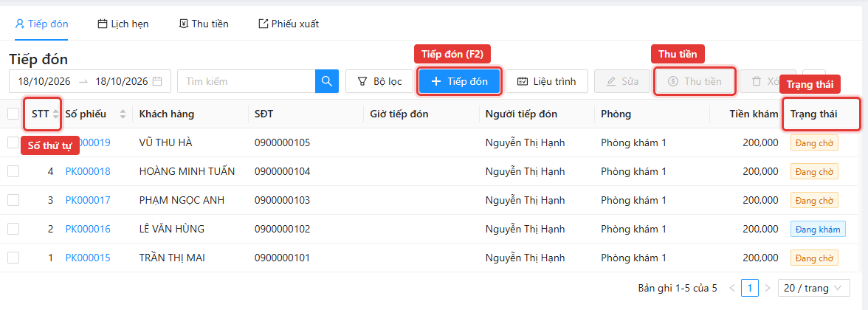Switch to the Lịch hẹn tab
This screenshot has height=310, width=868.
click(x=123, y=24)
